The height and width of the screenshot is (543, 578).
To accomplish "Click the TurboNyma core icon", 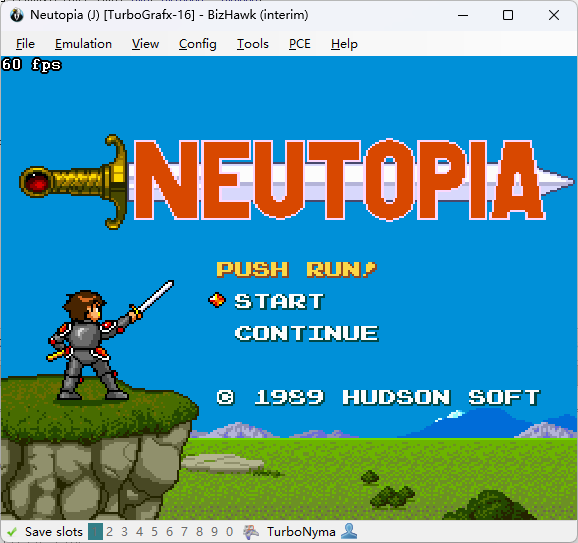I will tap(251, 532).
